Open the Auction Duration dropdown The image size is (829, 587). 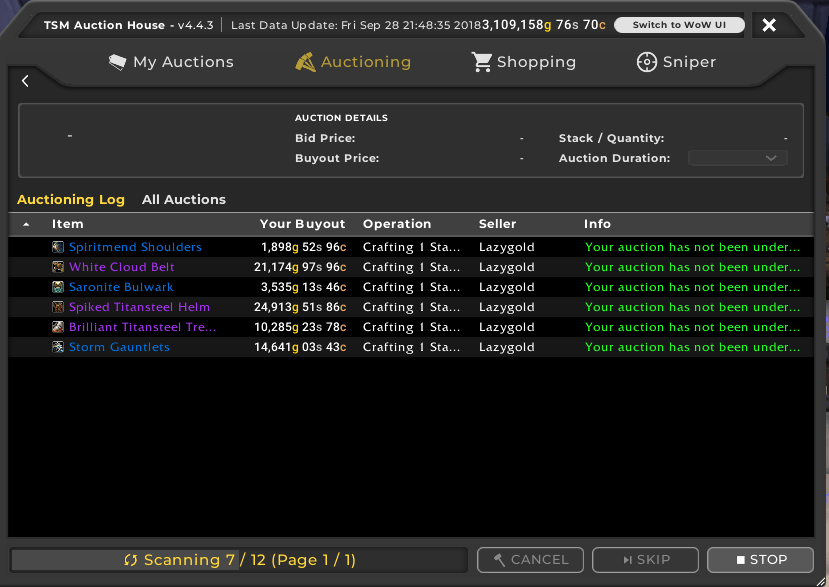(x=738, y=158)
